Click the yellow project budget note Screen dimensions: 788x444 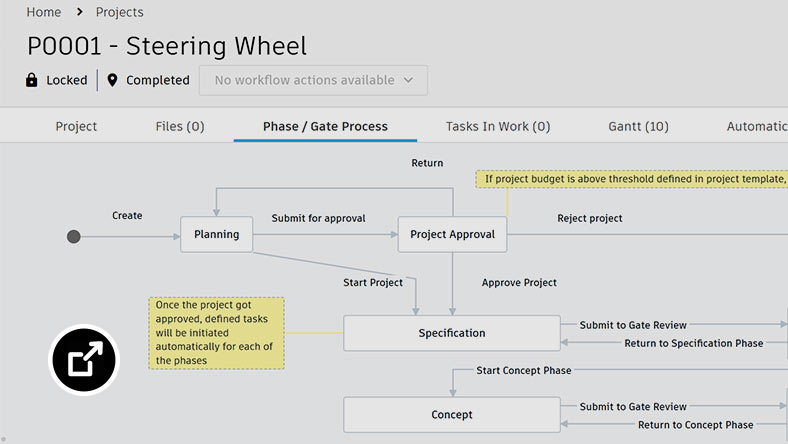(x=631, y=180)
